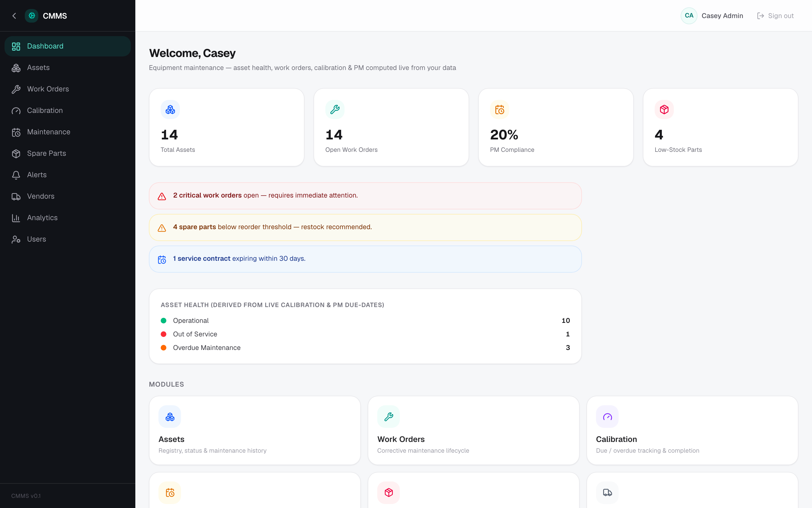Click the Open Work Orders label
The height and width of the screenshot is (508, 812).
[x=351, y=150]
